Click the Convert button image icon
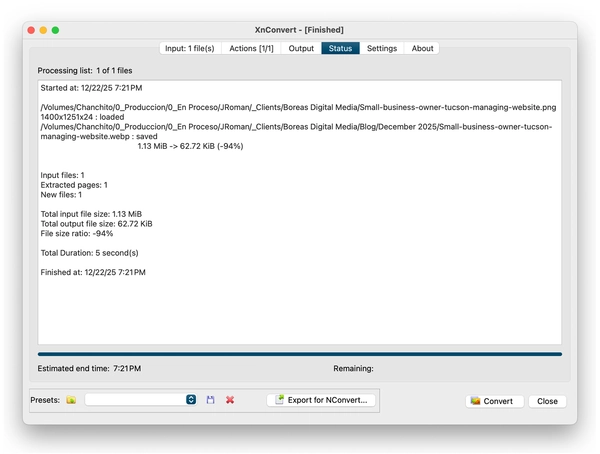Image resolution: width=600 pixels, height=454 pixels. 475,401
